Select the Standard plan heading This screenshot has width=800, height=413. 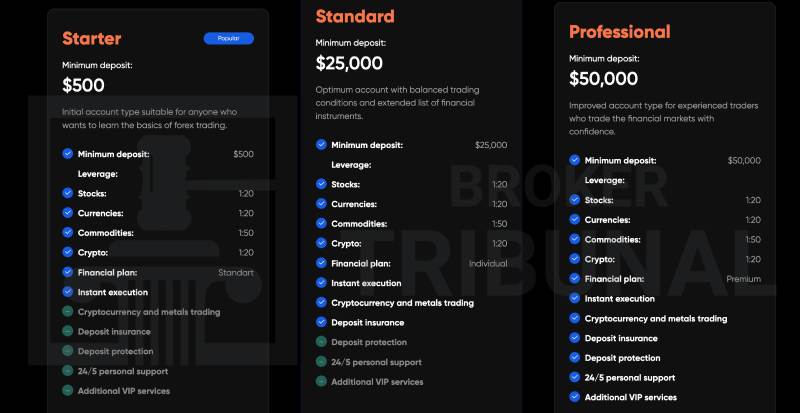click(x=355, y=16)
